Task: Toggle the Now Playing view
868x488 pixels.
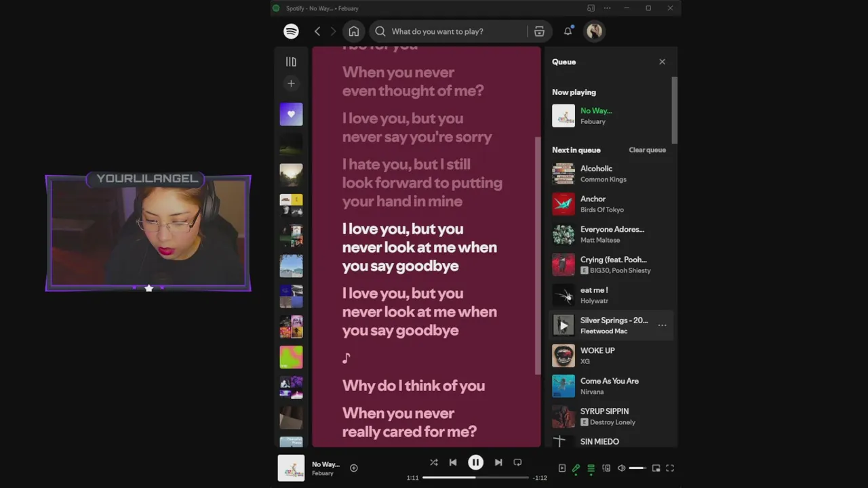Action: [x=562, y=468]
